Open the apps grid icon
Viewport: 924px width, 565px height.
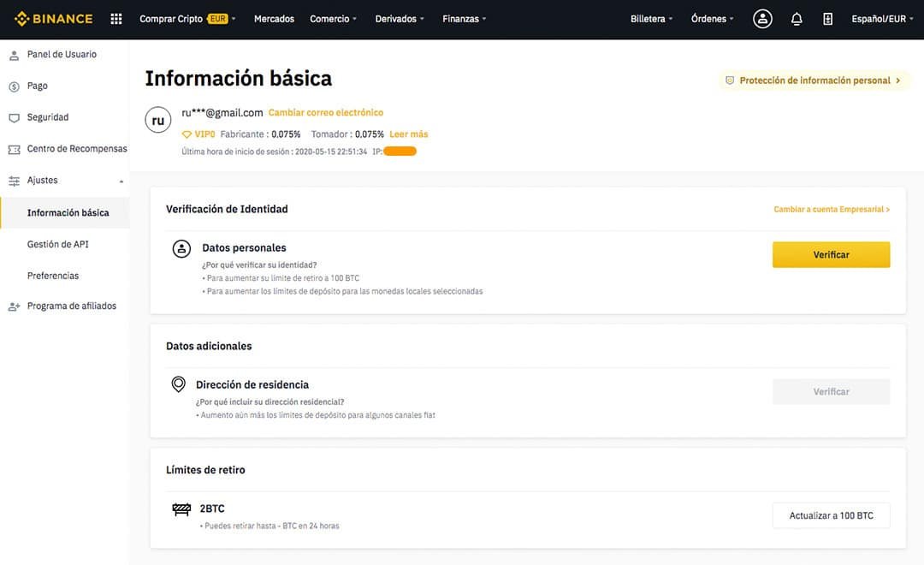pyautogui.click(x=116, y=19)
